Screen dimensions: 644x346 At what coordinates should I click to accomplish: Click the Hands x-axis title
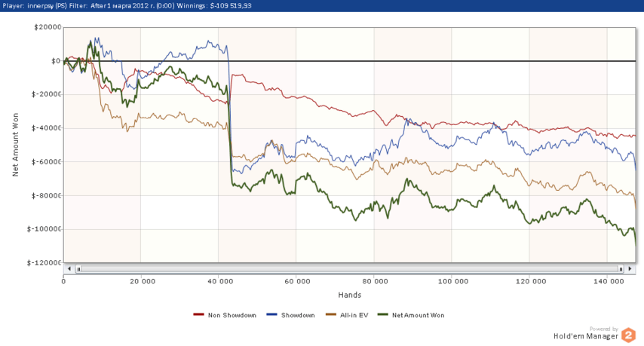(x=349, y=295)
